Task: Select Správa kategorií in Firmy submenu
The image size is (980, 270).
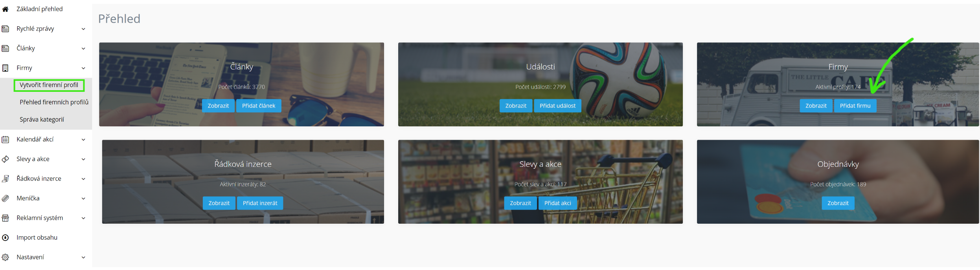Action: tap(42, 119)
